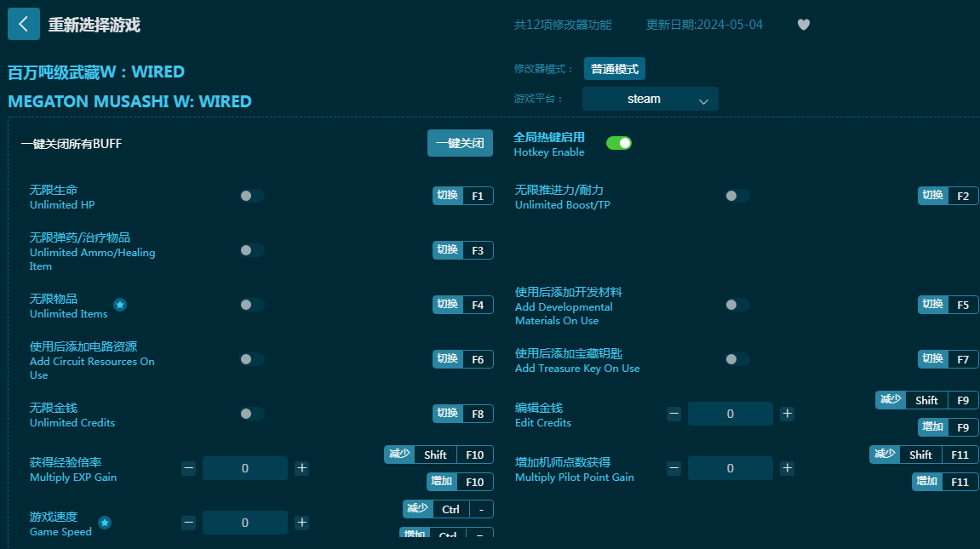980x549 pixels.
Task: Decrease Game Speed with minus icon
Action: click(189, 522)
